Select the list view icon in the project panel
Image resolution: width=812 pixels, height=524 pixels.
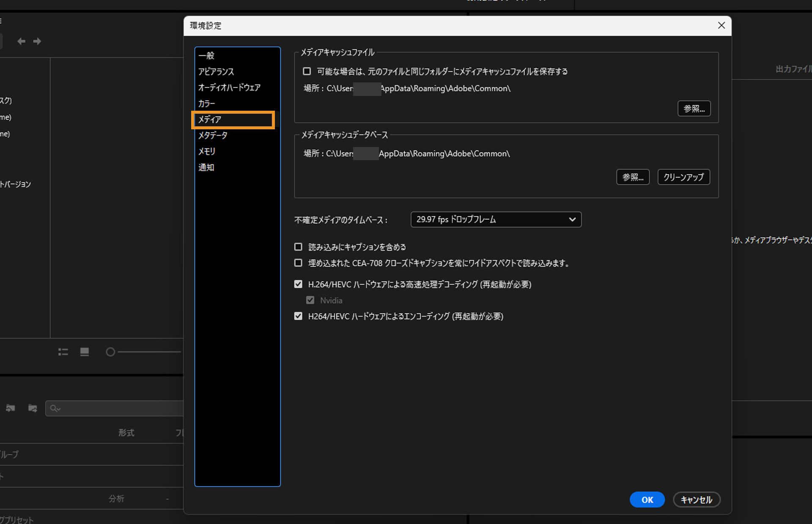63,352
